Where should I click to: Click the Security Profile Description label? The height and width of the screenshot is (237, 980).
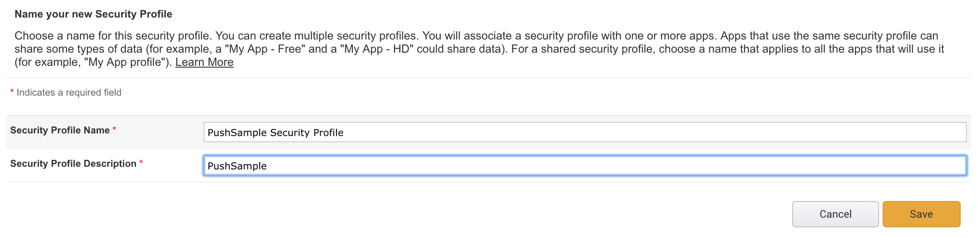(x=73, y=164)
